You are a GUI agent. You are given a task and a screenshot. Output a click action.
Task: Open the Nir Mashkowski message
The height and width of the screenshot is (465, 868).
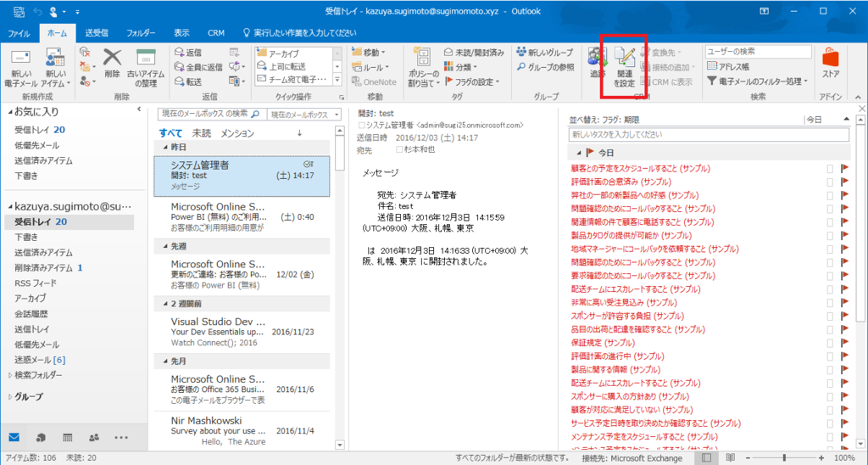click(x=242, y=430)
